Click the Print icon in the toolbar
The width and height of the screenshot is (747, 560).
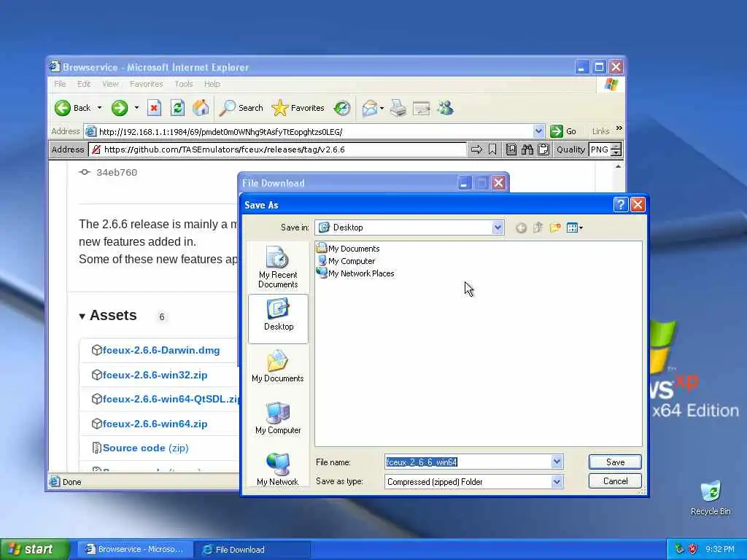(398, 108)
